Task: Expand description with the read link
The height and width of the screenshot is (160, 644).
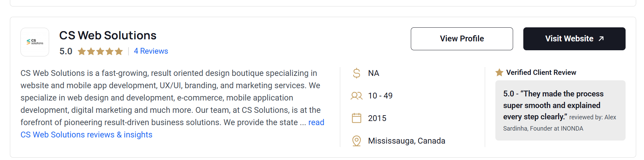Action: [x=316, y=122]
